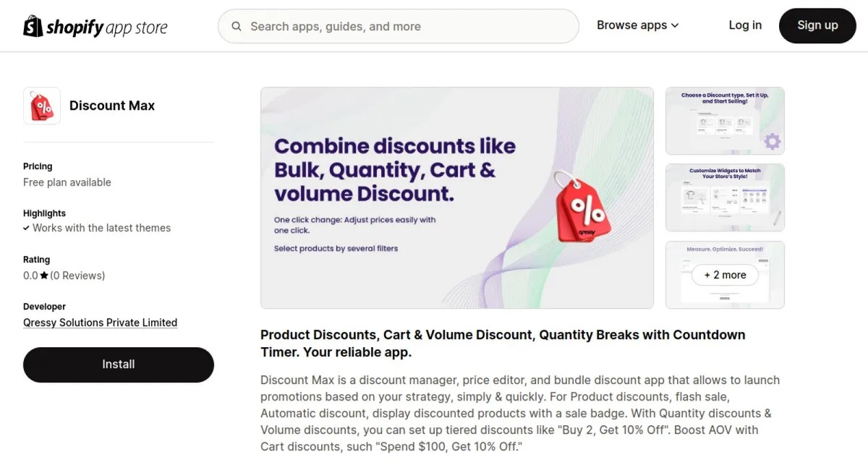Open the first screenshot thumbnail
868x470 pixels.
725,121
